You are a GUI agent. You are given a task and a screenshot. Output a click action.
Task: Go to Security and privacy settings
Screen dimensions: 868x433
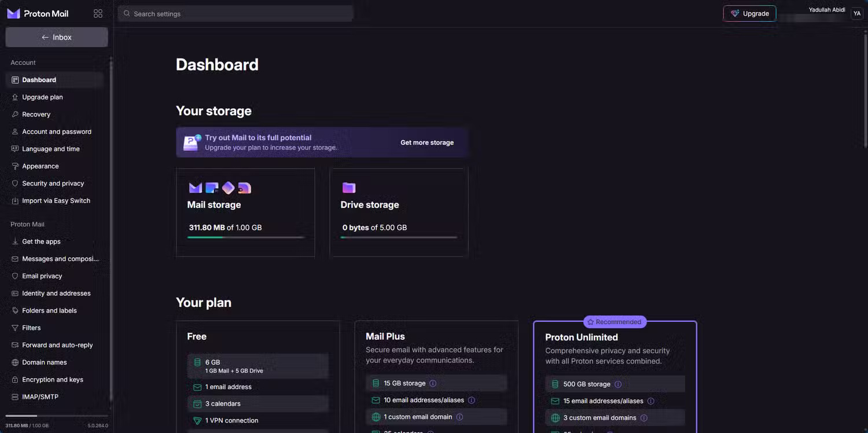pyautogui.click(x=53, y=184)
